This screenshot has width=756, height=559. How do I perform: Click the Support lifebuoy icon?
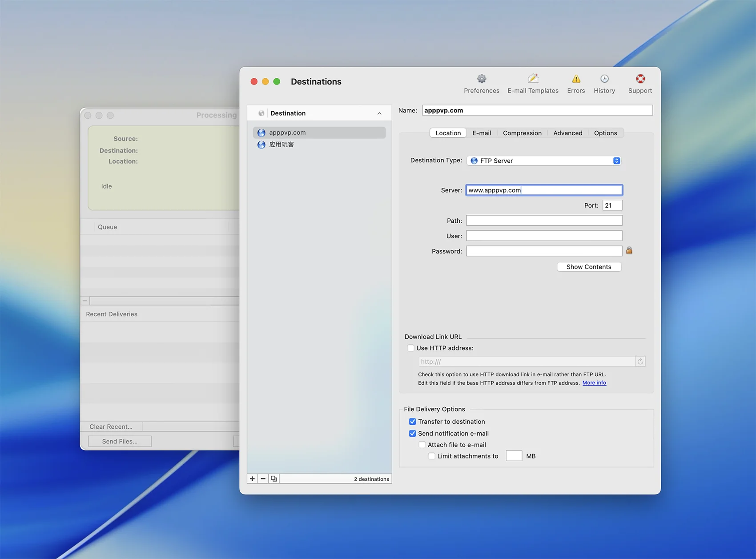pos(640,79)
